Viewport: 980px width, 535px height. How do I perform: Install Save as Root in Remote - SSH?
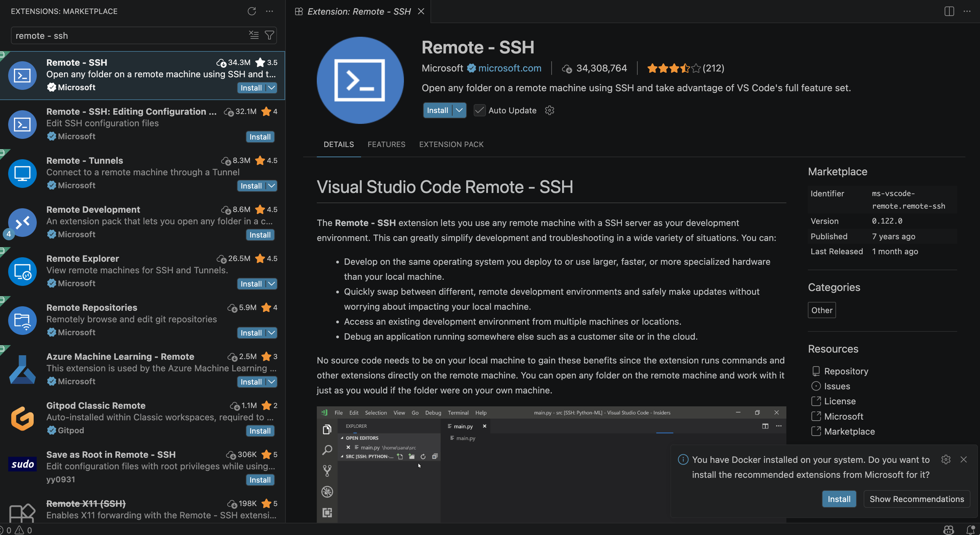pos(260,480)
